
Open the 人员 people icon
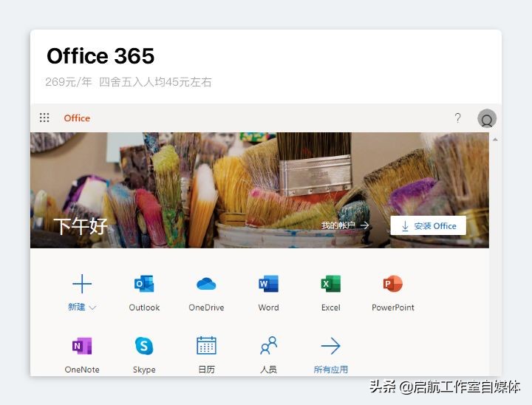pyautogui.click(x=269, y=346)
